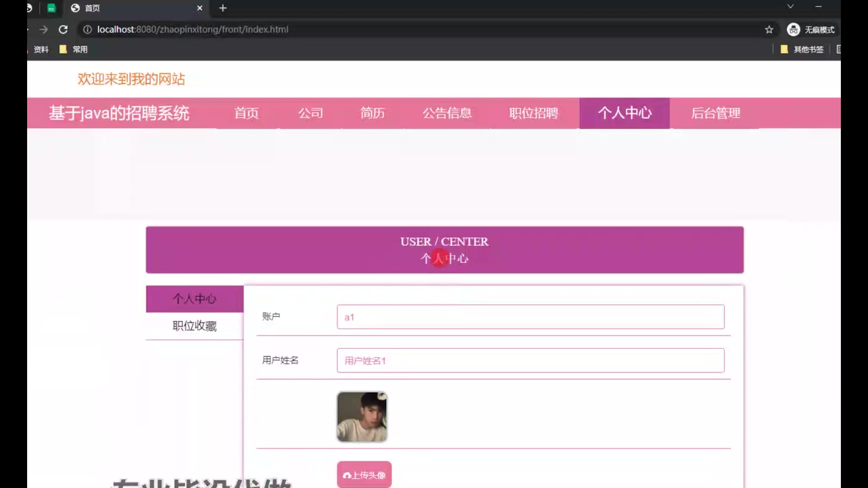The image size is (868, 488).
Task: Click the 基于java的招聘系统 site title
Action: (x=119, y=113)
